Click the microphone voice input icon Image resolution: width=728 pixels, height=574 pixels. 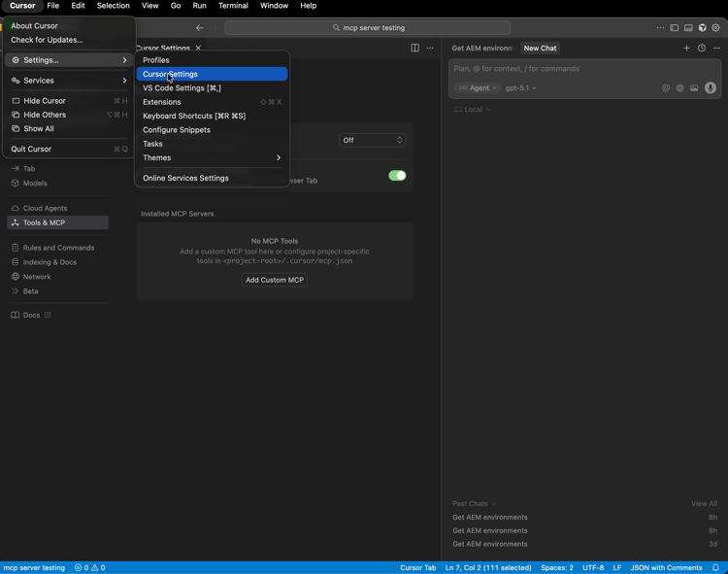(x=711, y=88)
